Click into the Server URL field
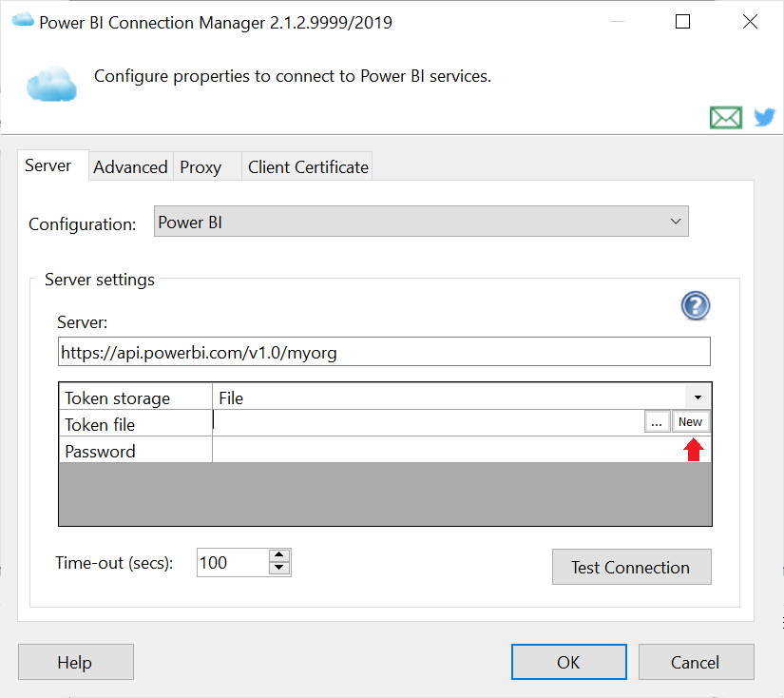Image resolution: width=784 pixels, height=698 pixels. (x=384, y=352)
